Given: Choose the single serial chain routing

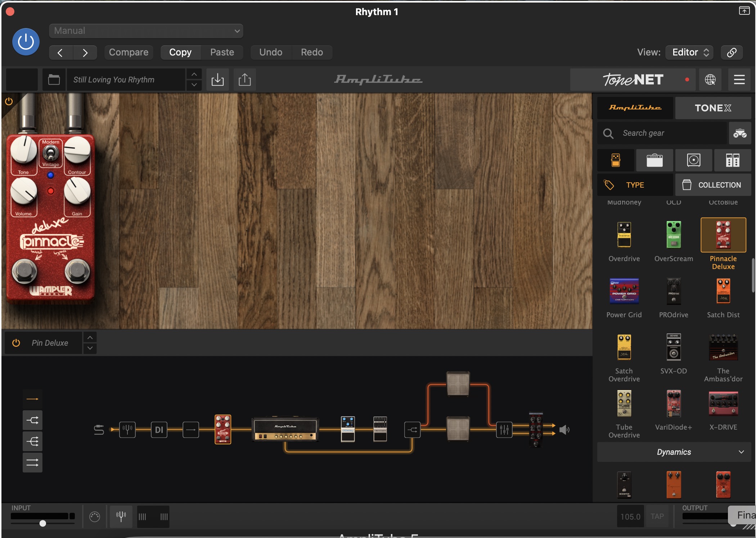Looking at the screenshot, I should [x=32, y=399].
